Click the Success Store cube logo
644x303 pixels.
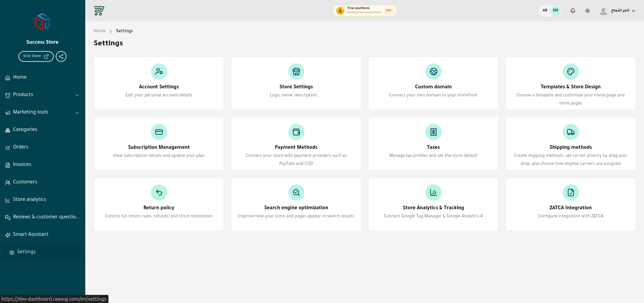(x=42, y=22)
